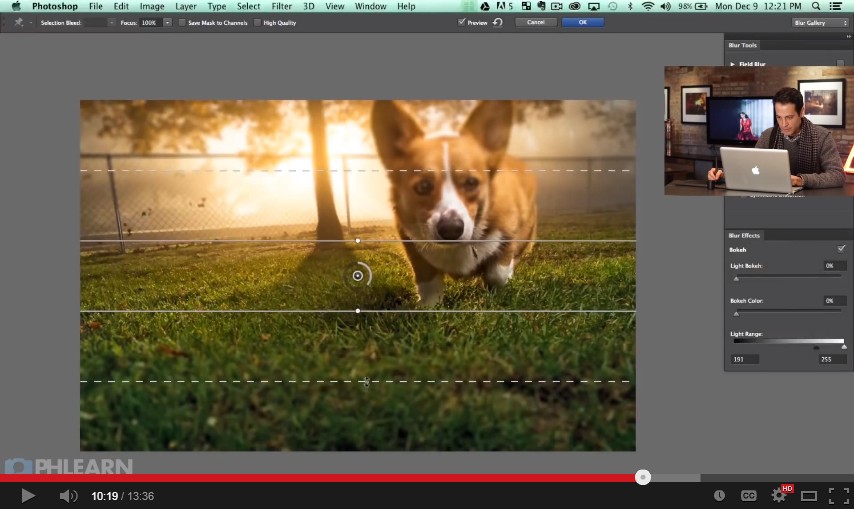The width and height of the screenshot is (854, 509).
Task: Click the Google Drive menu bar icon
Action: click(x=484, y=6)
